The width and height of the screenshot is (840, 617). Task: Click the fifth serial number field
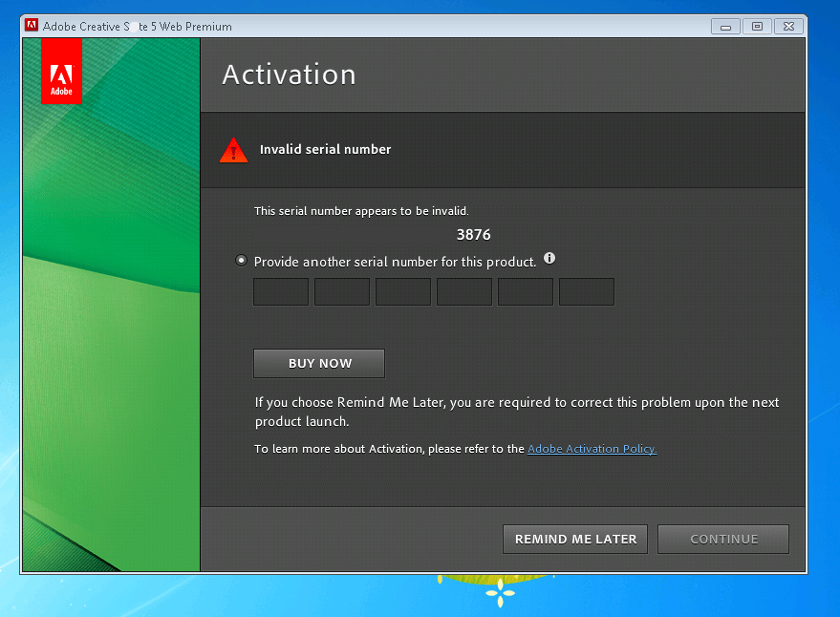[x=525, y=291]
